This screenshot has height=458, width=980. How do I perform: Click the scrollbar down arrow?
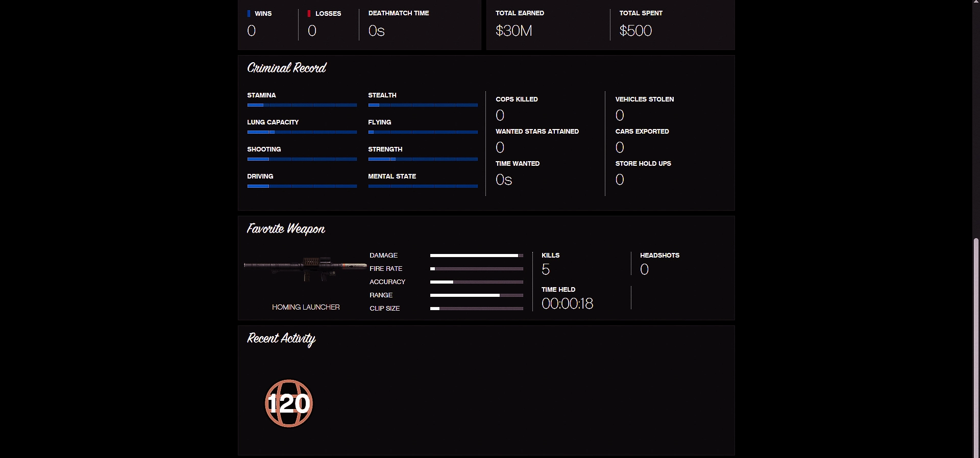pyautogui.click(x=976, y=455)
